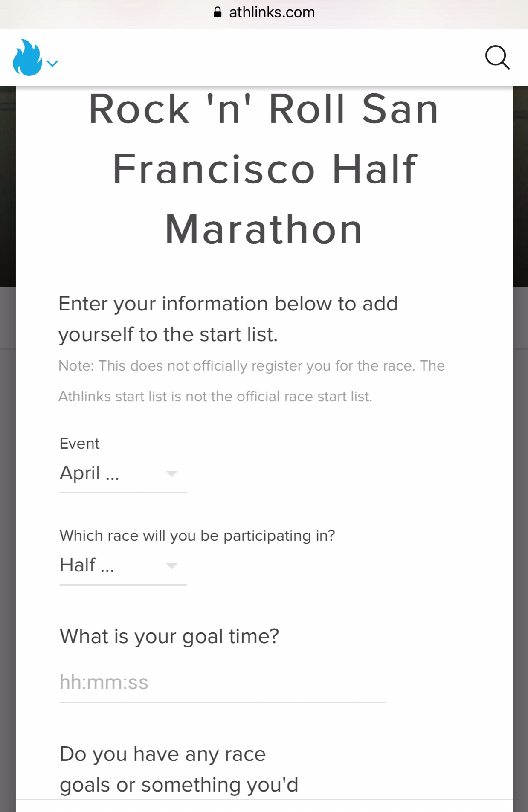The image size is (528, 812).
Task: Expand the chevron beside the flame logo
Action: click(52, 64)
